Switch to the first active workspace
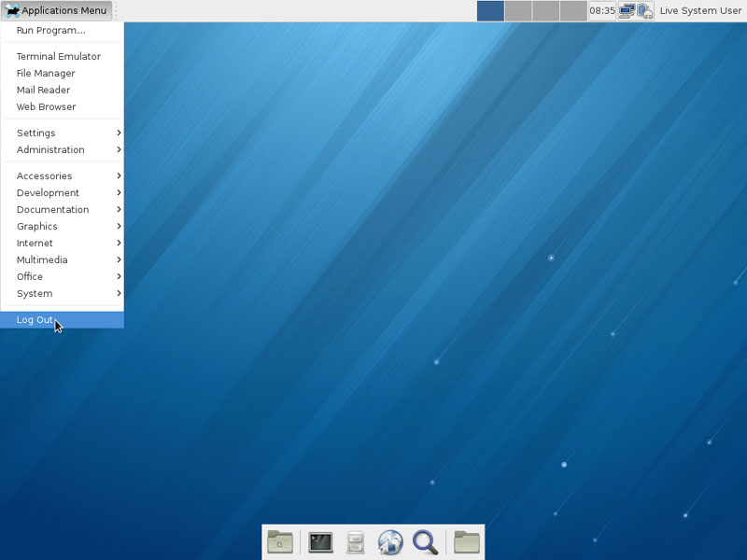 point(491,11)
